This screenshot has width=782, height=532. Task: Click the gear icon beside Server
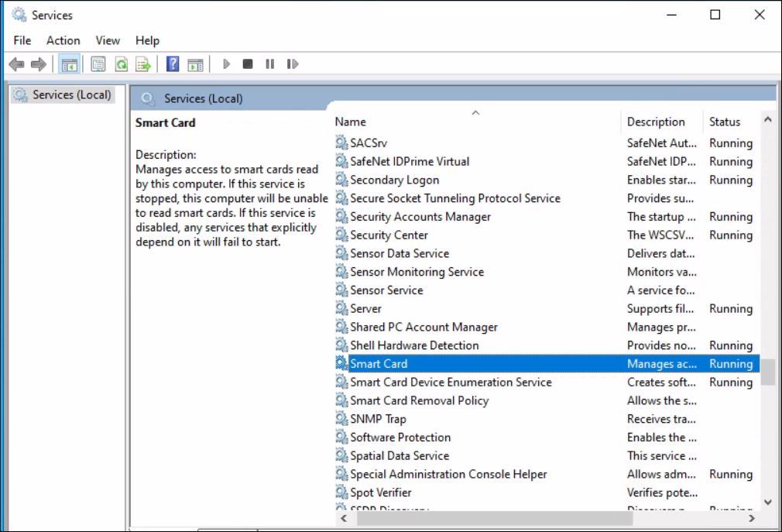[341, 308]
